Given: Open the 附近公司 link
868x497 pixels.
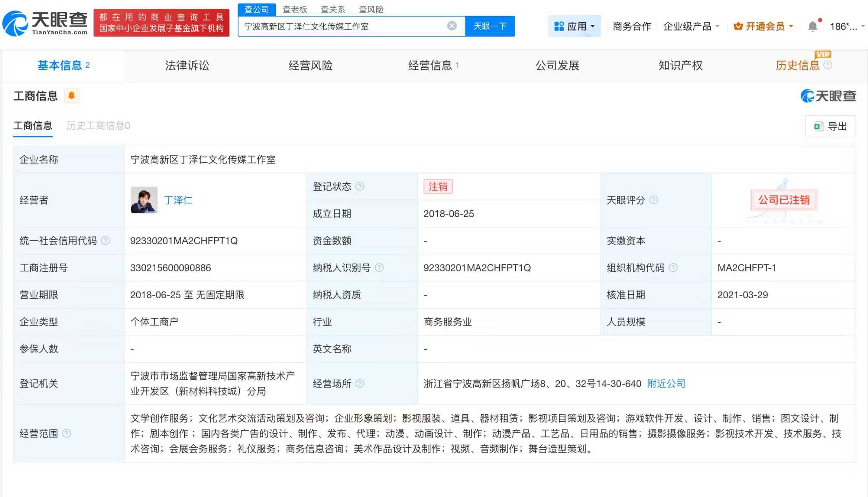Looking at the screenshot, I should 666,384.
